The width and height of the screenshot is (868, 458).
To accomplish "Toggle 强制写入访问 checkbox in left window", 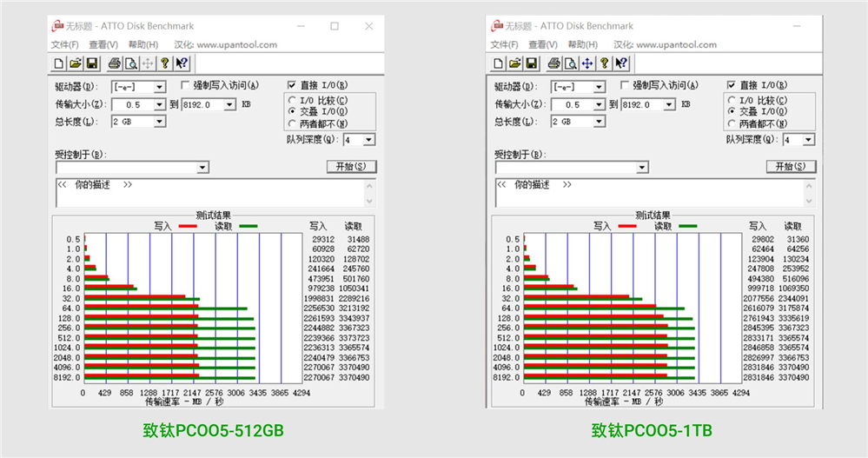I will tap(185, 84).
